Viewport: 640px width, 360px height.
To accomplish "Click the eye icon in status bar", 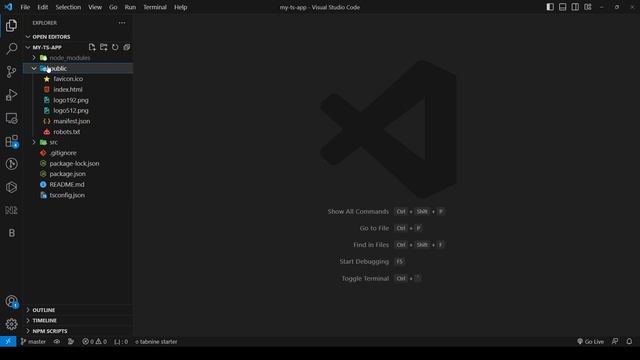I will [57, 342].
